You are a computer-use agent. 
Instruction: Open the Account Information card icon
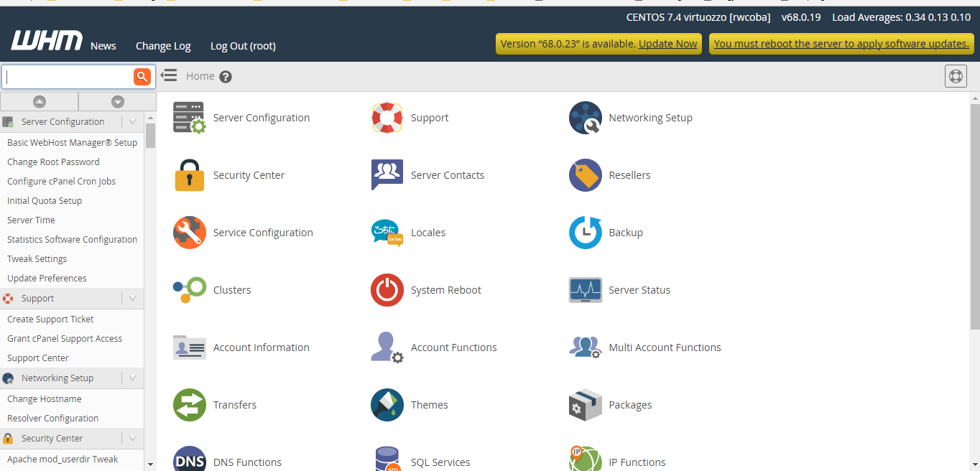pyautogui.click(x=189, y=348)
